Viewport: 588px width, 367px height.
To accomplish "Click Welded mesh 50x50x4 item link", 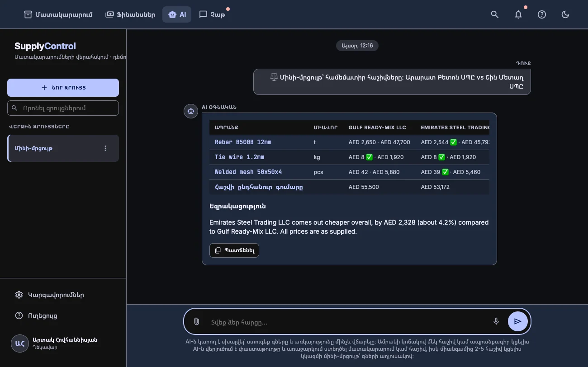I will pos(248,172).
